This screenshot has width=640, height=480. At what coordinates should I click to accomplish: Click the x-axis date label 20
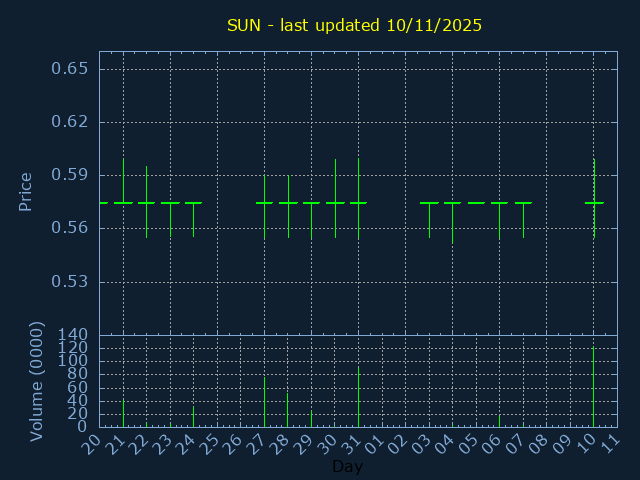(x=93, y=443)
